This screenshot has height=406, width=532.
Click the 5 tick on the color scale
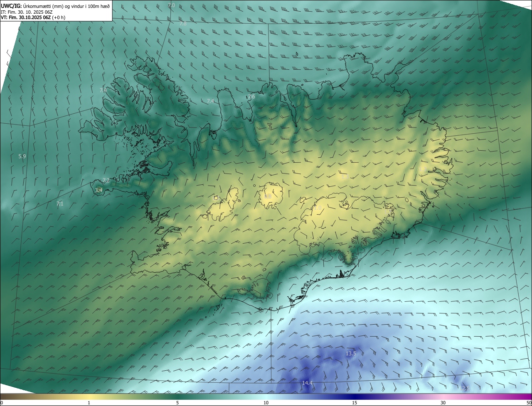[x=177, y=403]
